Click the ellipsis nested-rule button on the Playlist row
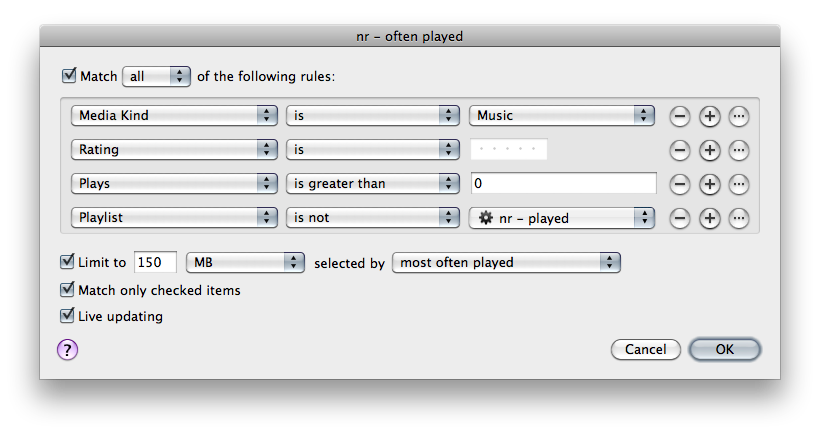 [x=738, y=218]
